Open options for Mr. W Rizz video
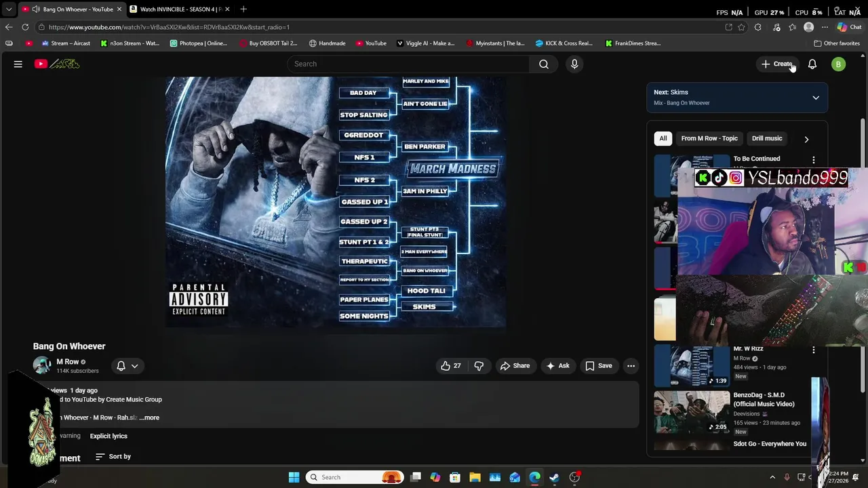 [x=814, y=350]
